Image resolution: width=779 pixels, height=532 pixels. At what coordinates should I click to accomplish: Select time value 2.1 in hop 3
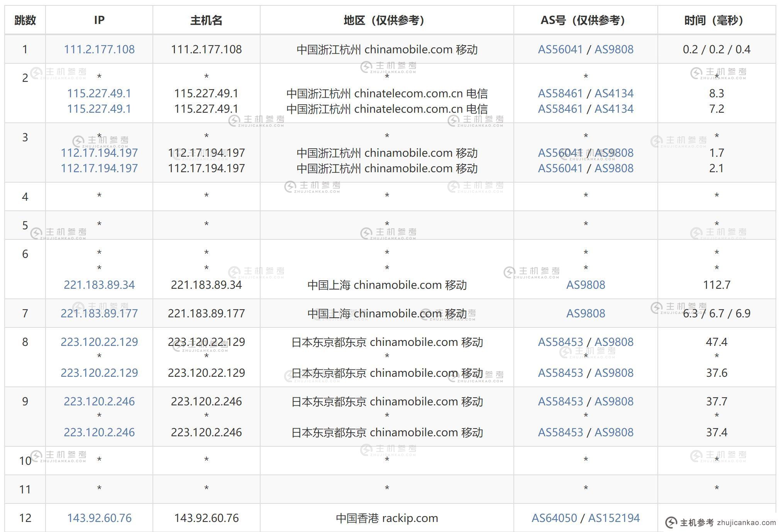pos(716,168)
